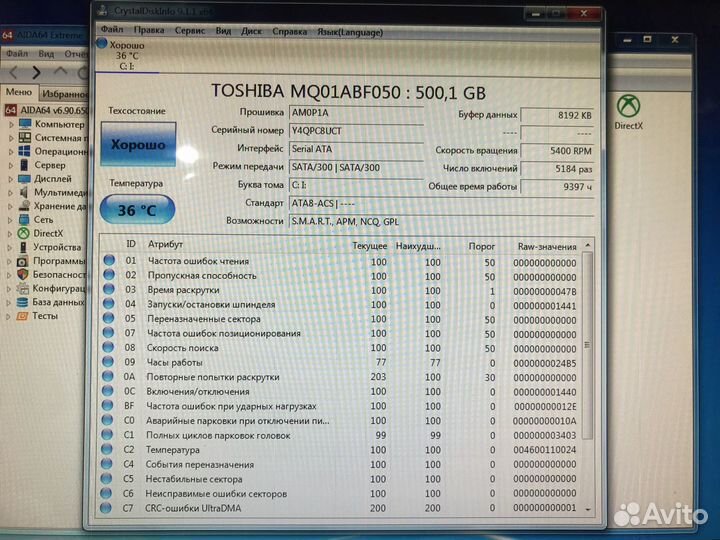This screenshot has height=540, width=720.
Task: Open the Диск menu
Action: coord(252,31)
